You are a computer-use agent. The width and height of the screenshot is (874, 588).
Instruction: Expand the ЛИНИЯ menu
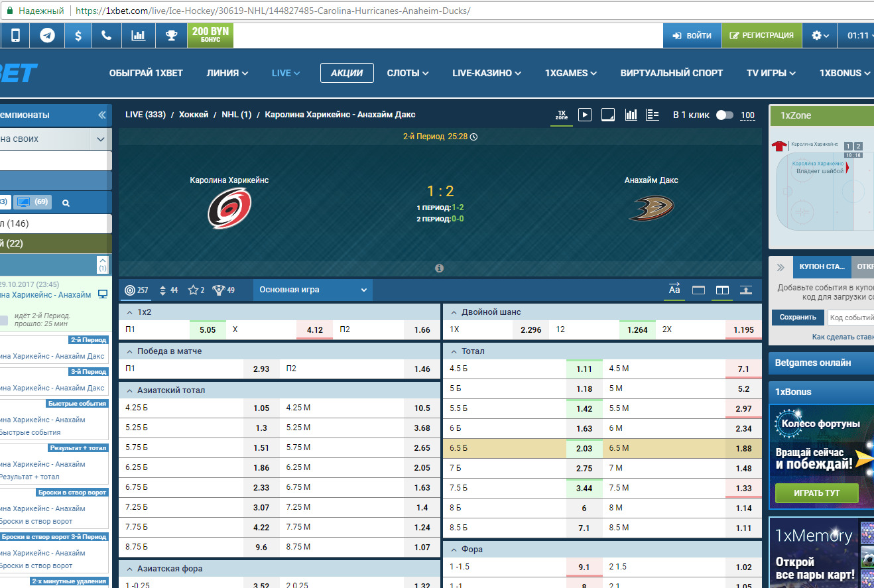[x=227, y=73]
